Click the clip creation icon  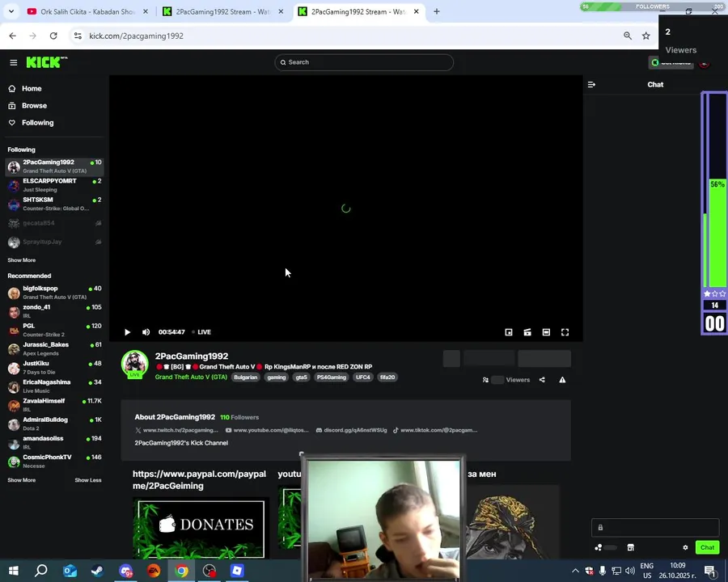pyautogui.click(x=527, y=332)
